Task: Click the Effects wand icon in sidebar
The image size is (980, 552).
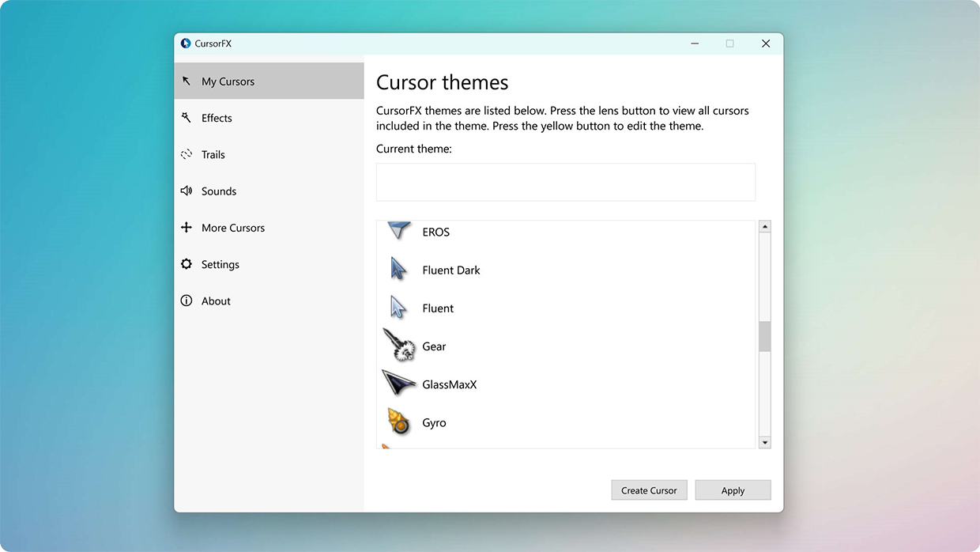Action: [187, 118]
